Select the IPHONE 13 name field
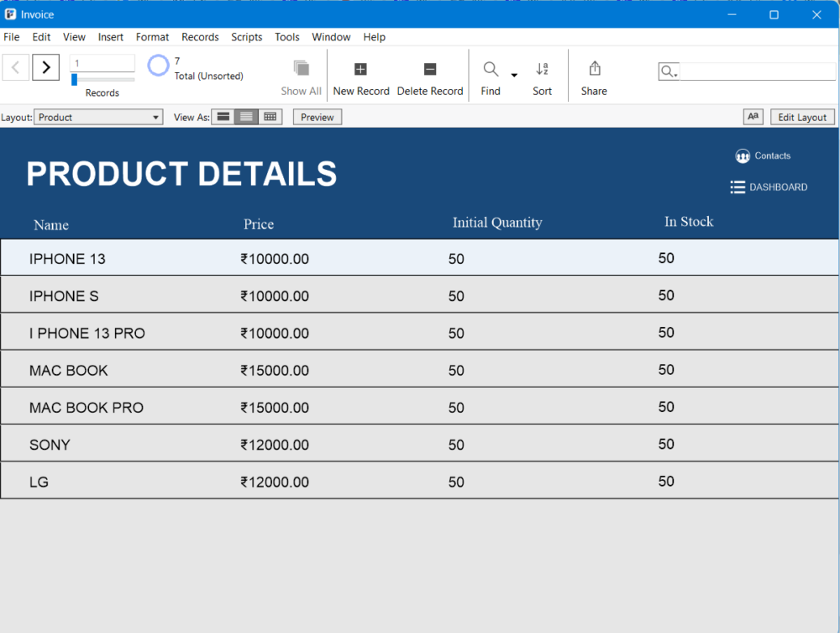Screen dimensions: 840x633 click(67, 259)
